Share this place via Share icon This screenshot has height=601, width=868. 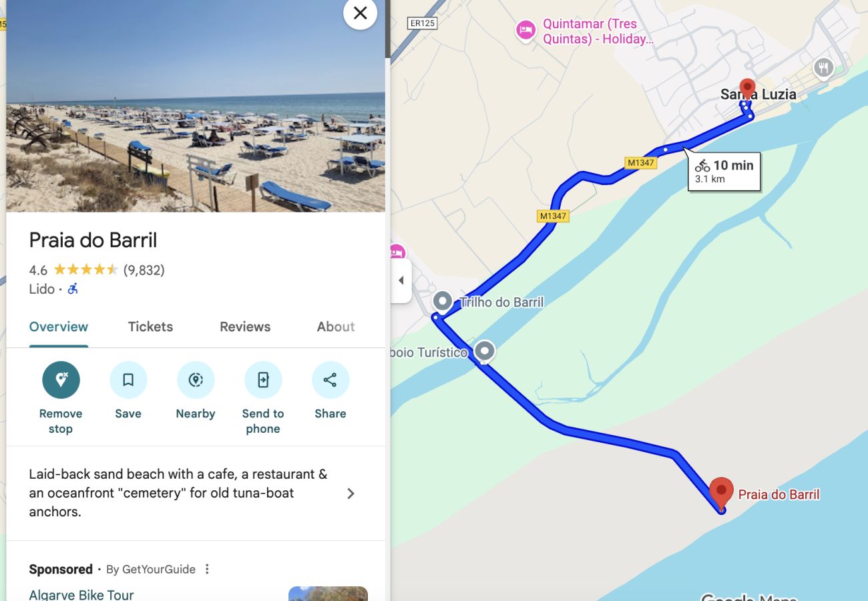(x=331, y=380)
